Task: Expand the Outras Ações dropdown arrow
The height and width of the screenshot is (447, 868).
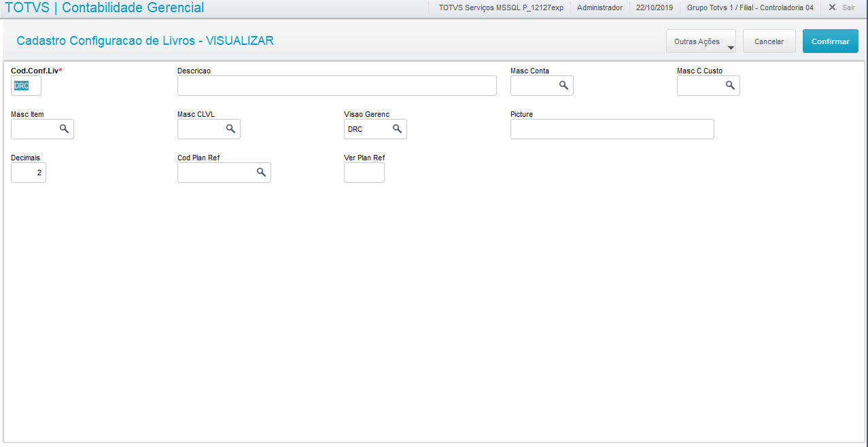Action: (731, 48)
